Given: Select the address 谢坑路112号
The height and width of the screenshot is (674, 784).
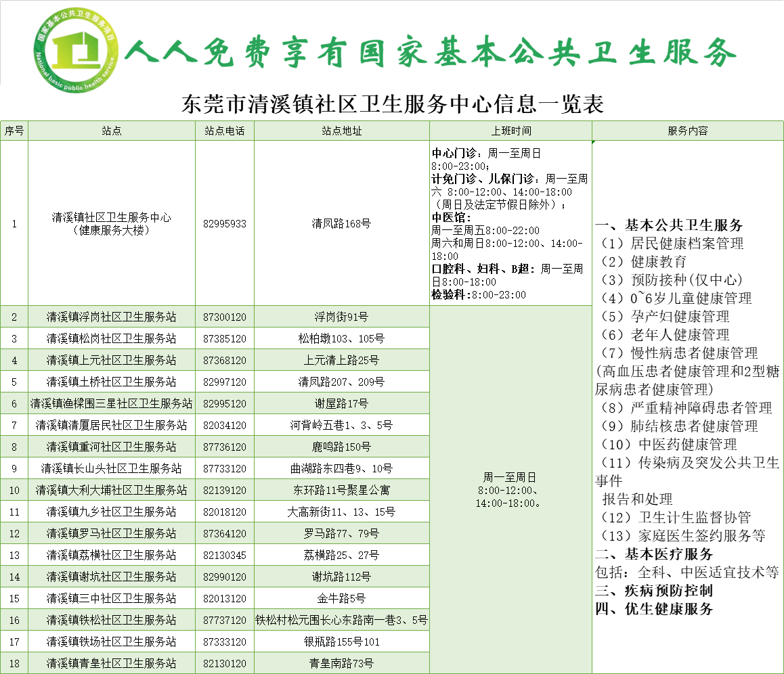Looking at the screenshot, I should pos(341,577).
